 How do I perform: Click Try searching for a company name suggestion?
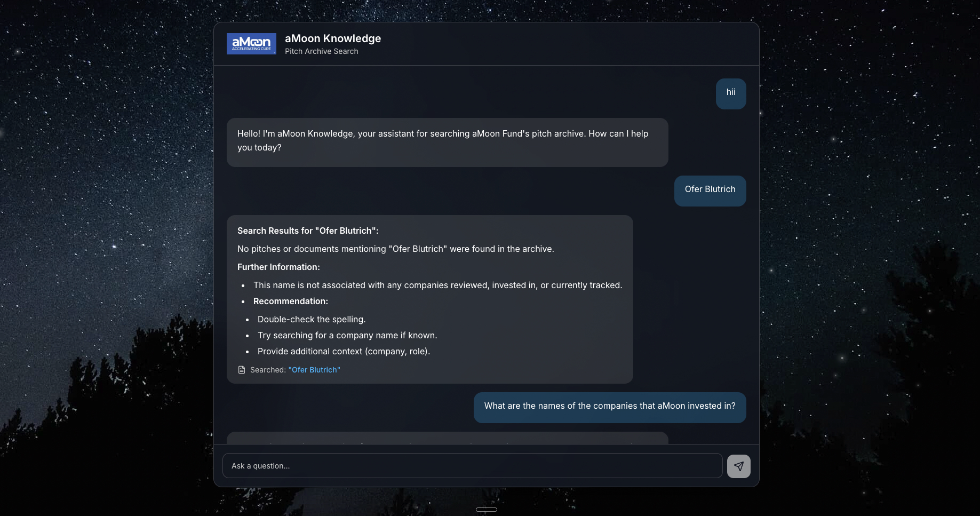coord(347,335)
